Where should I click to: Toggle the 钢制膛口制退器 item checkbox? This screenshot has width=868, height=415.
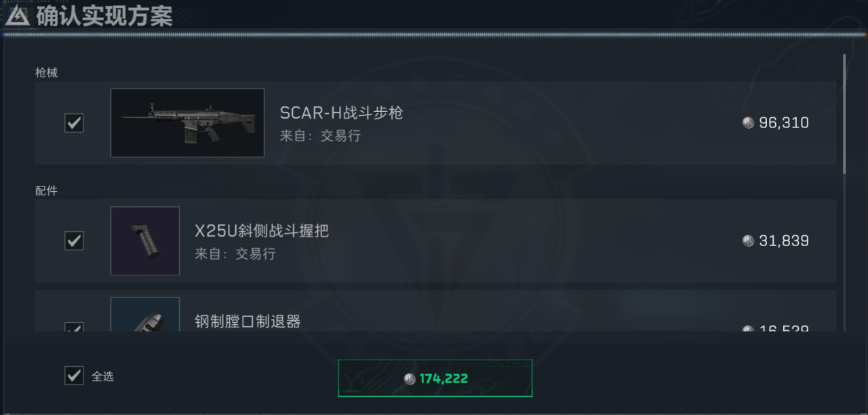[74, 328]
